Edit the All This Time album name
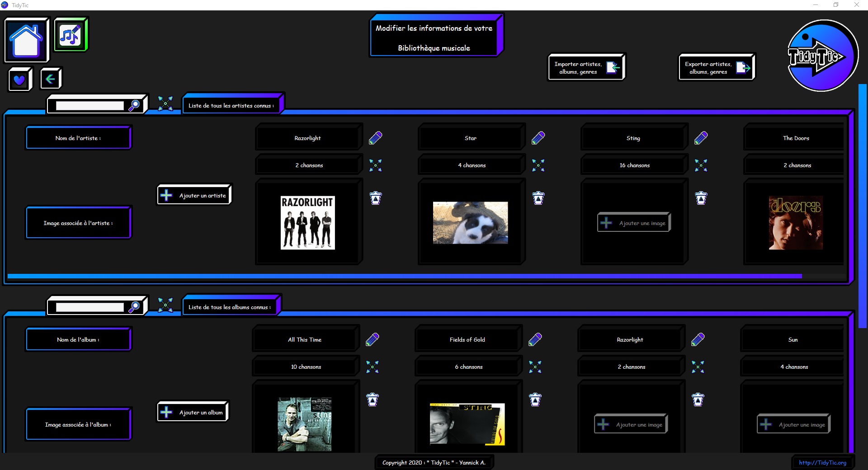Viewport: 868px width, 470px height. click(373, 339)
